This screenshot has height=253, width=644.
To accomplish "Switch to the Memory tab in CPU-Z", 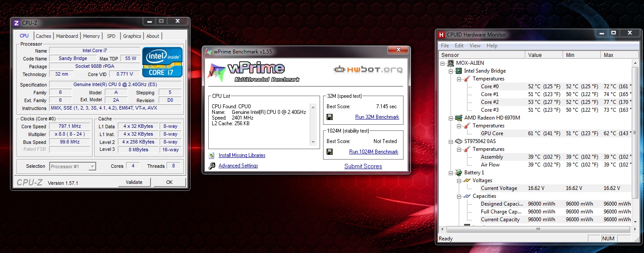I will (91, 36).
